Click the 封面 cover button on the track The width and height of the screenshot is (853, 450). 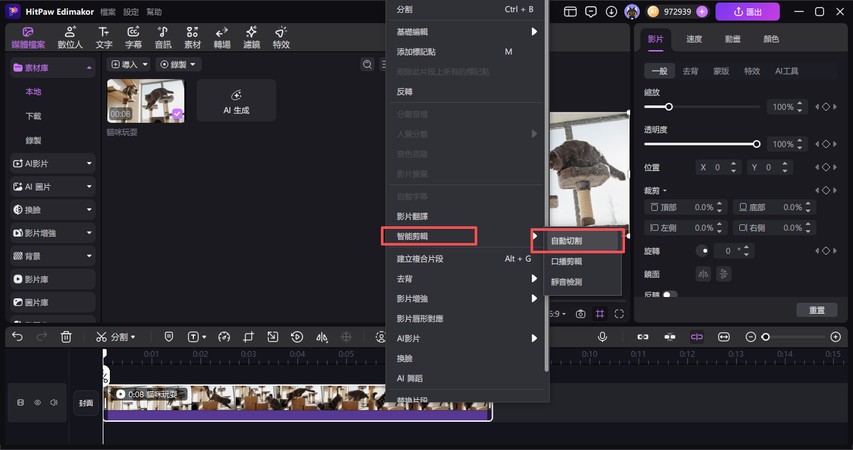point(86,403)
